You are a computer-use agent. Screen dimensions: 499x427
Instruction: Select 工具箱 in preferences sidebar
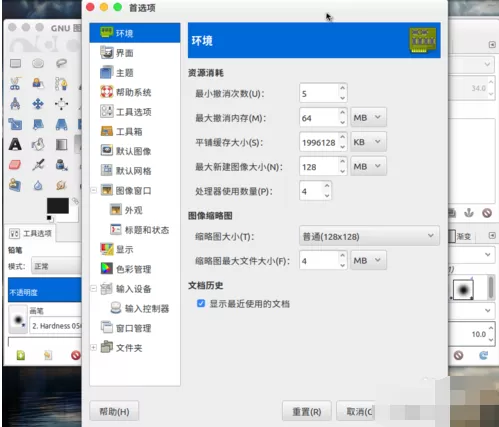(x=135, y=131)
